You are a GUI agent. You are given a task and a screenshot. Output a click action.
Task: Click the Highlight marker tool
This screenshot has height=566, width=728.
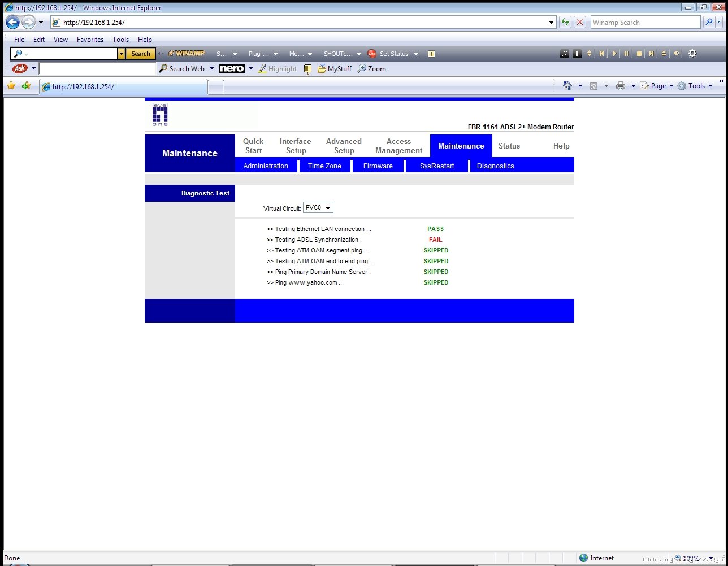278,69
